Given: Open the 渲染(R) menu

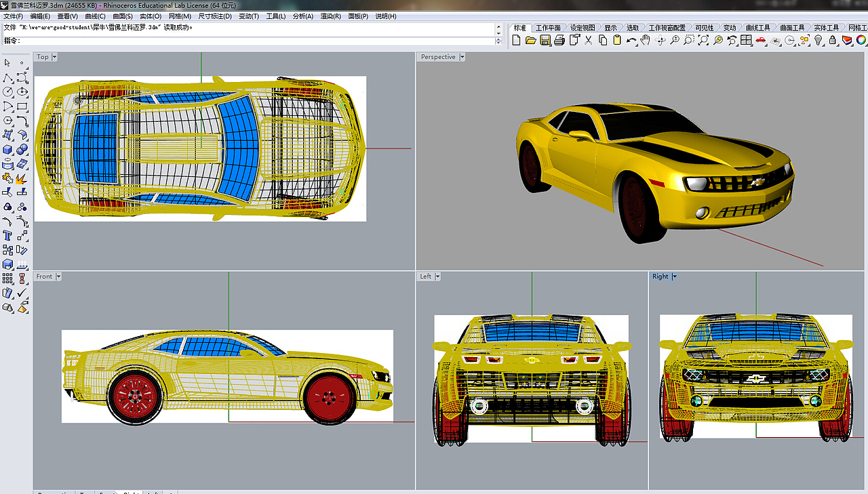Looking at the screenshot, I should (330, 16).
